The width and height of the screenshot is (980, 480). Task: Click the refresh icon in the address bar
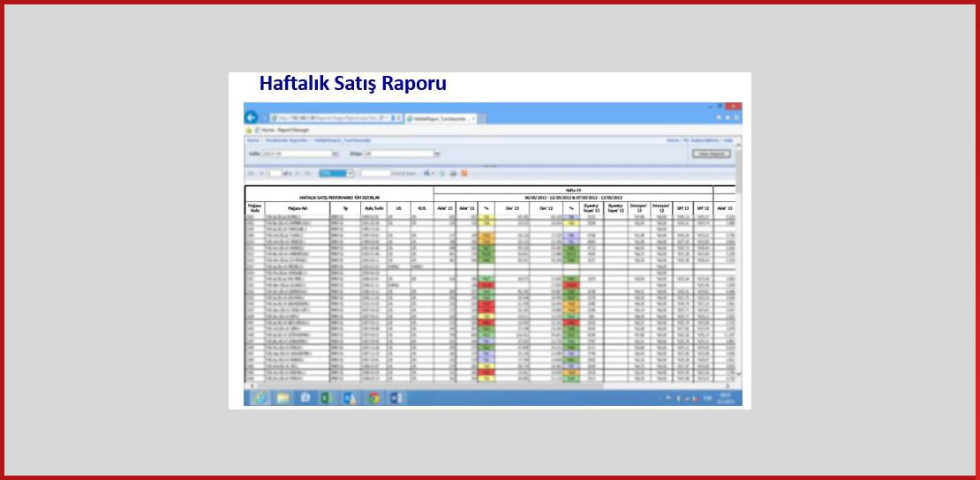point(398,118)
